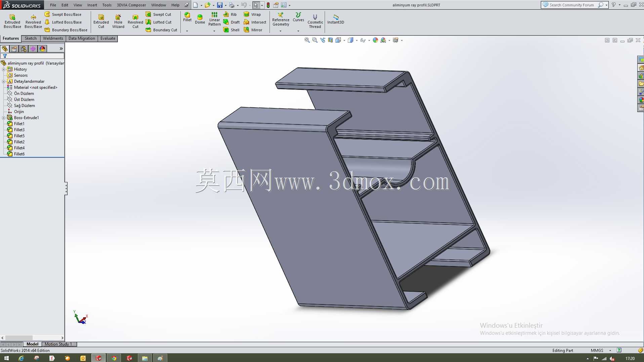Select the Revolved Cut tool

click(135, 21)
